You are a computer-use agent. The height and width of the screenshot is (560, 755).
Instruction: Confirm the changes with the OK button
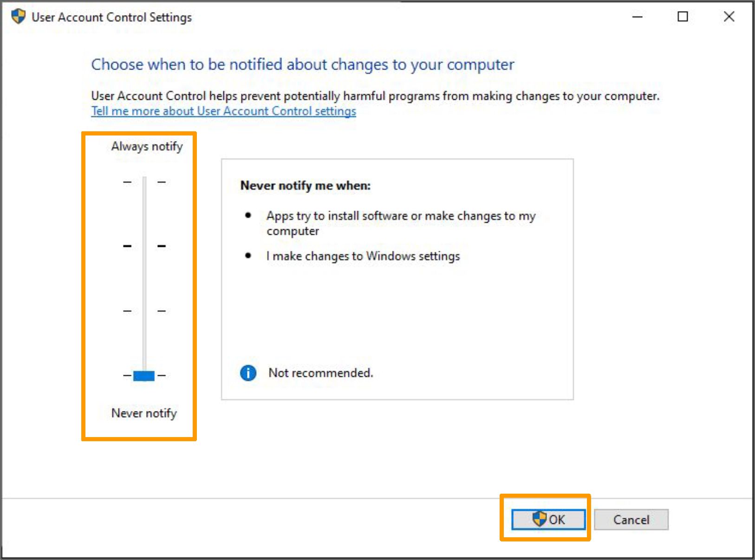coord(548,520)
